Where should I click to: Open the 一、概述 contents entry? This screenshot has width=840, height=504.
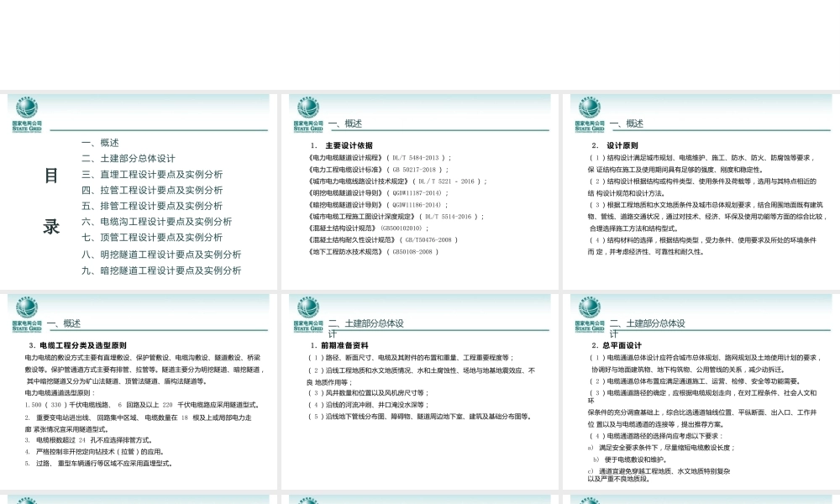click(100, 143)
